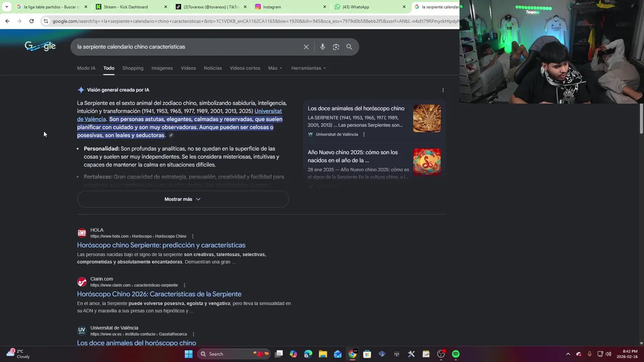Select the Vídeos cortos tab
Screen dimensions: 644x362
245,68
